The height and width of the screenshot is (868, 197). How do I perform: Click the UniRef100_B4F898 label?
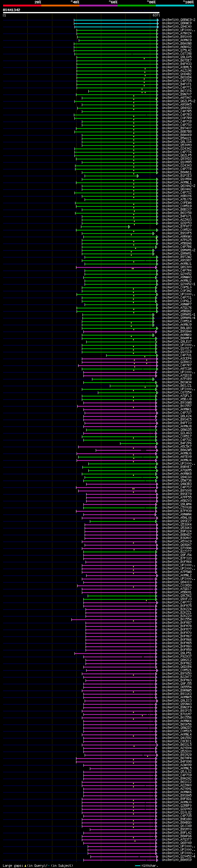pyautogui.click(x=176, y=761)
